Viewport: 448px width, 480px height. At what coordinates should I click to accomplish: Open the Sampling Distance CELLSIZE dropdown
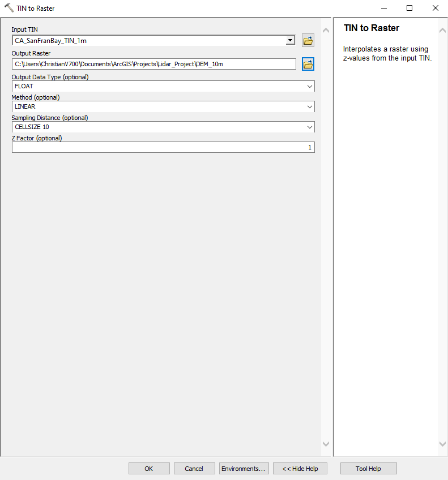(x=310, y=127)
